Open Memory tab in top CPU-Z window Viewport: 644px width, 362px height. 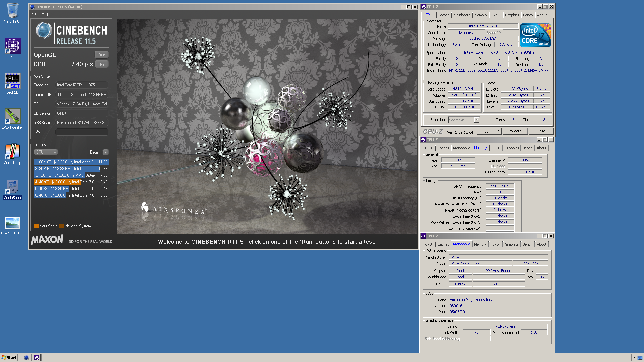(x=481, y=15)
